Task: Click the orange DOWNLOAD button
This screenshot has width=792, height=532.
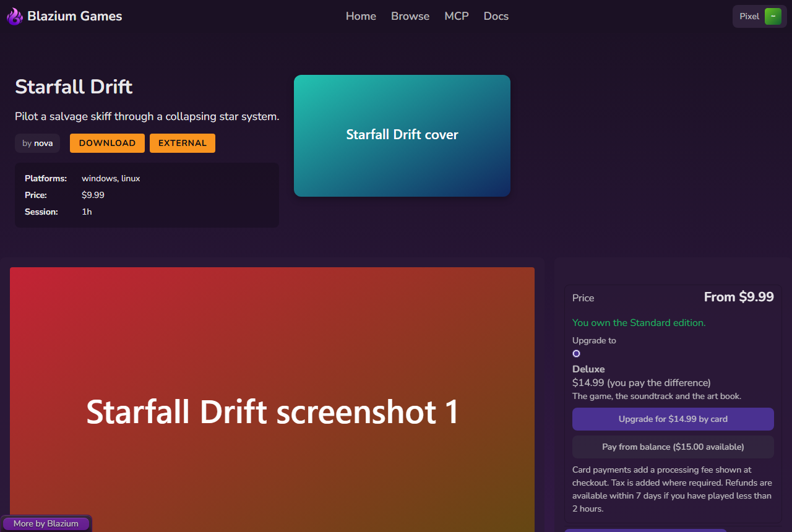Action: (x=107, y=143)
